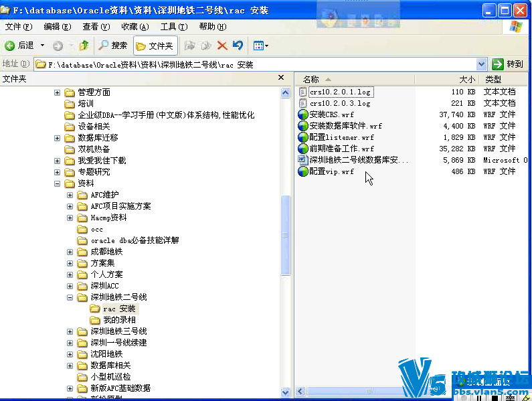Expand the 数据库迁移 folder node
The height and width of the screenshot is (401, 532).
click(57, 138)
